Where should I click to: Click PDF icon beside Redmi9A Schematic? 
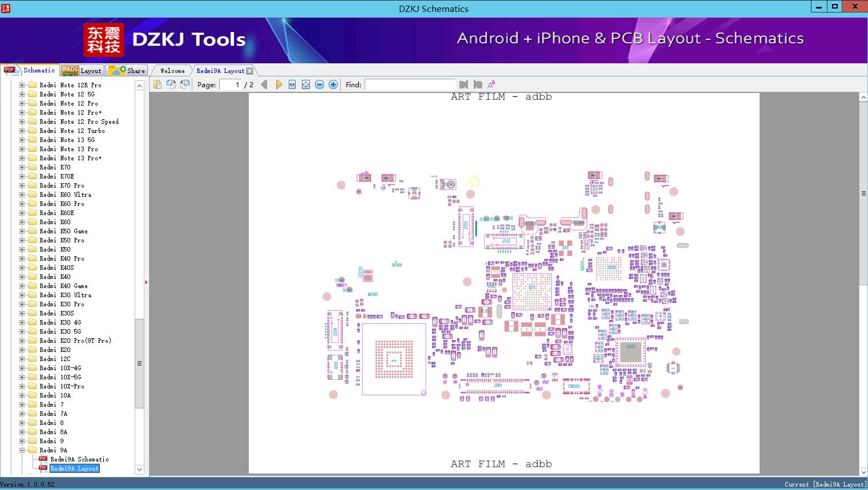43,459
